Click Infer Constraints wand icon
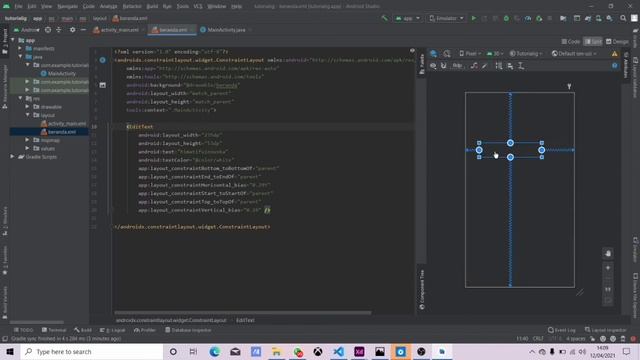The height and width of the screenshot is (360, 640). 484,66
